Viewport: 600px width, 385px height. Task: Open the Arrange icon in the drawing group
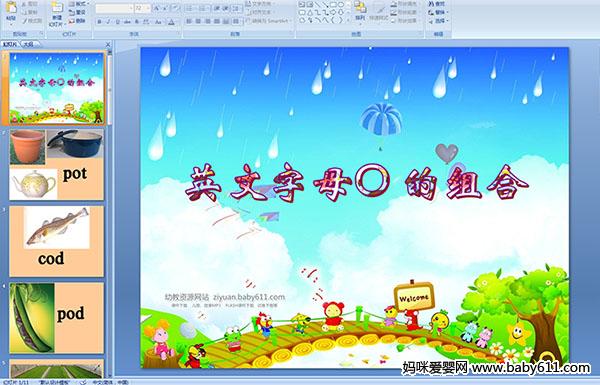360,10
